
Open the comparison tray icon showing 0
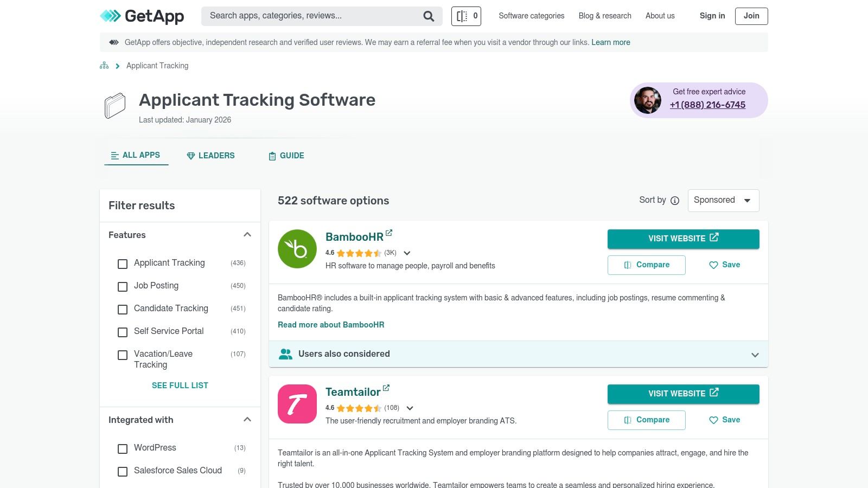[465, 16]
